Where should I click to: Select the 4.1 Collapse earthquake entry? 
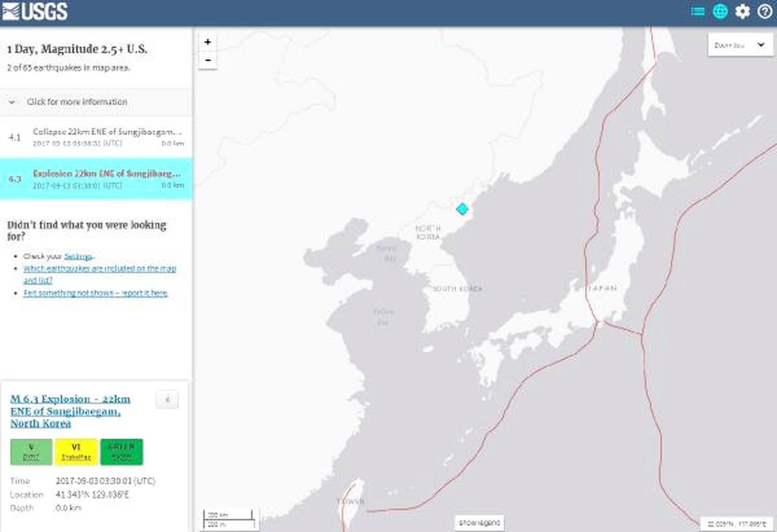(x=96, y=137)
